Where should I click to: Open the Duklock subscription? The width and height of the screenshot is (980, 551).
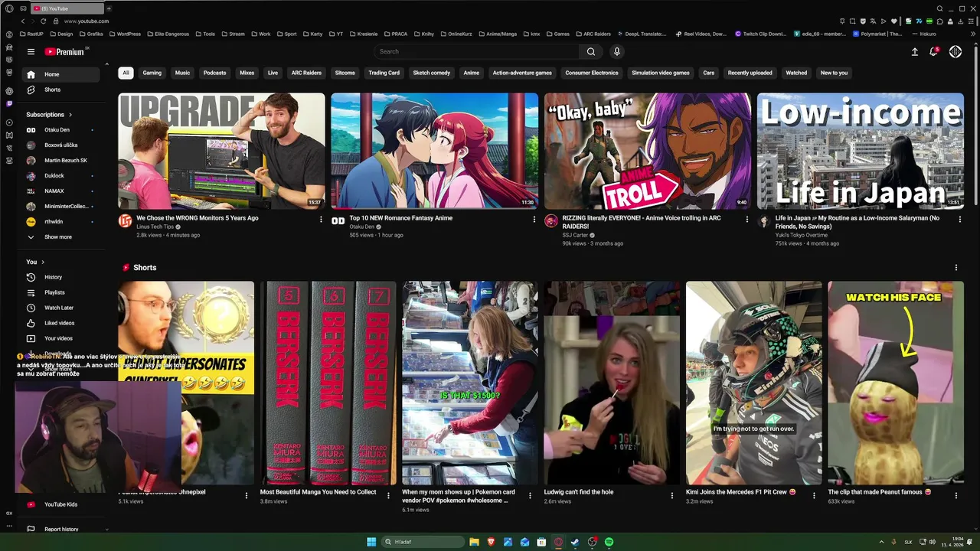pyautogui.click(x=61, y=176)
